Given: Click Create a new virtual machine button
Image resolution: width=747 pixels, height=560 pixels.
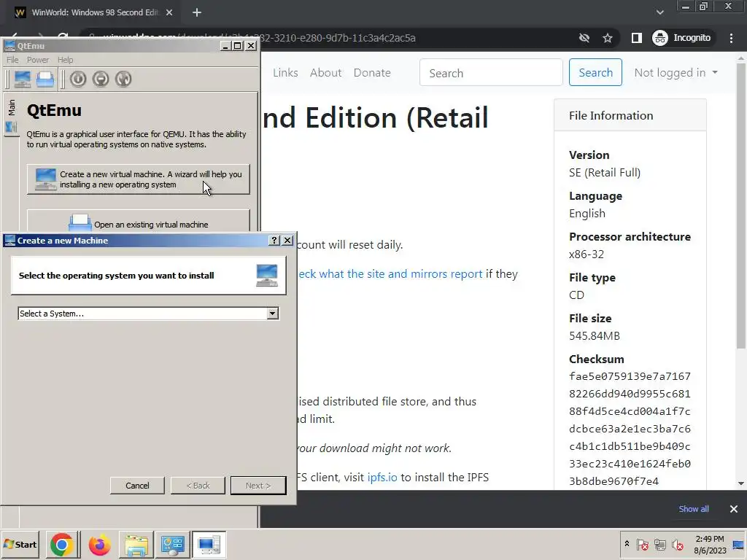Looking at the screenshot, I should click(138, 179).
